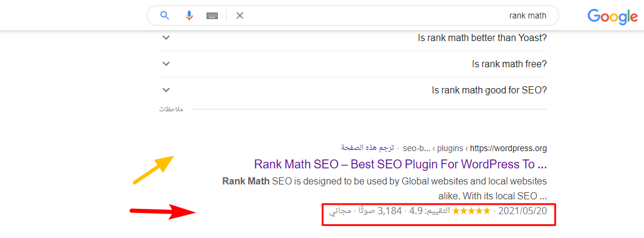Start voice search with the microphone icon
This screenshot has height=238, width=644.
(189, 15)
